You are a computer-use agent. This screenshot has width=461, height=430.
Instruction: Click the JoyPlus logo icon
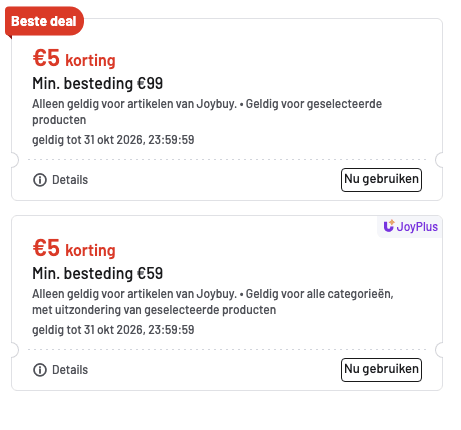point(389,226)
